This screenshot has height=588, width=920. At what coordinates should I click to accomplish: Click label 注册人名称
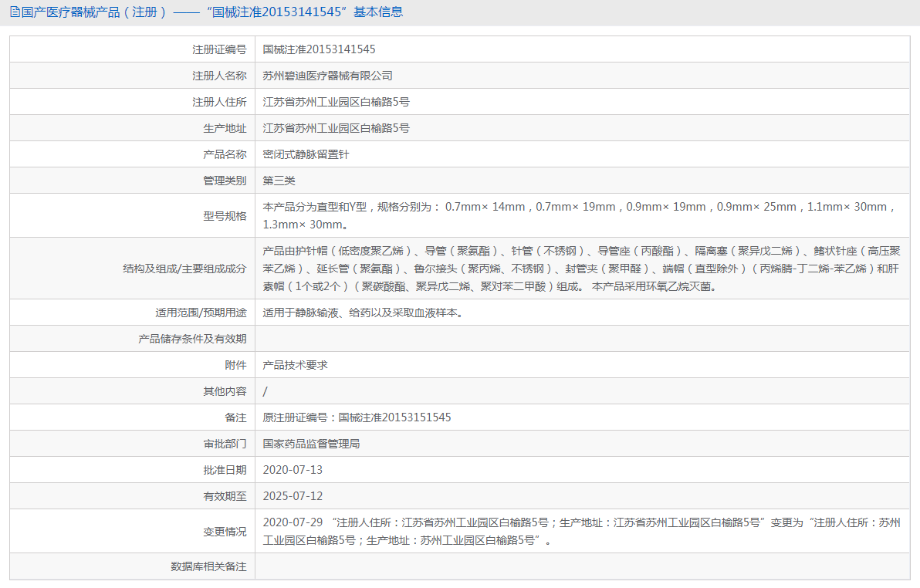click(x=219, y=76)
